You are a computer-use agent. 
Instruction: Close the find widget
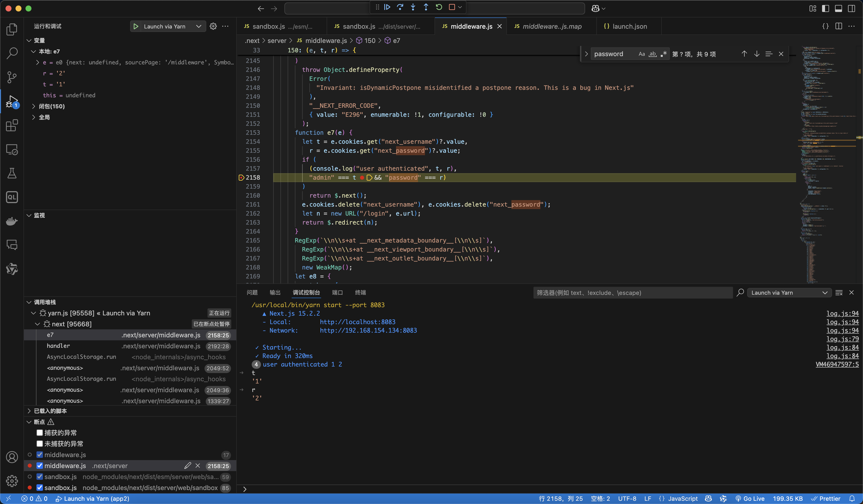781,54
